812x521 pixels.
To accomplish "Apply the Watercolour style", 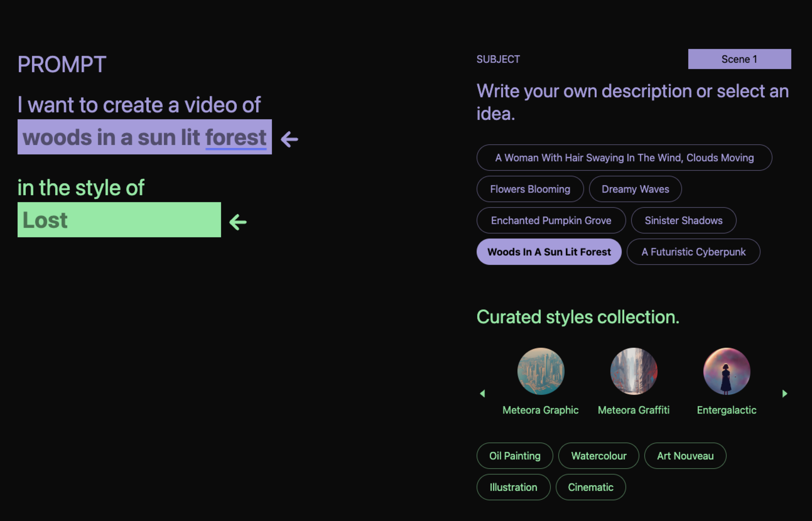I will [x=598, y=456].
